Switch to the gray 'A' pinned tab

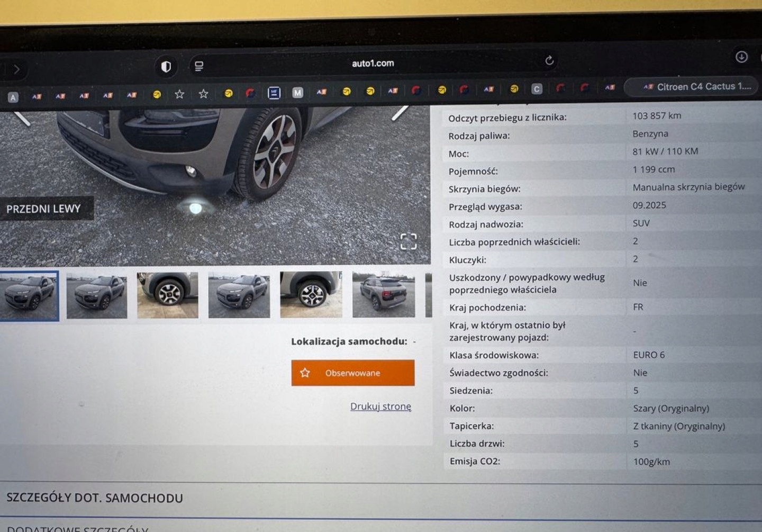[x=13, y=97]
